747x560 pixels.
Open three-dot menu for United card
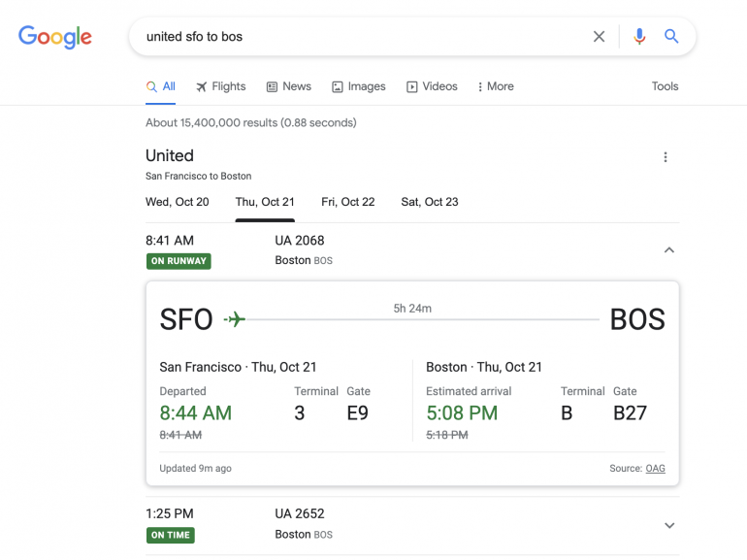click(x=666, y=157)
